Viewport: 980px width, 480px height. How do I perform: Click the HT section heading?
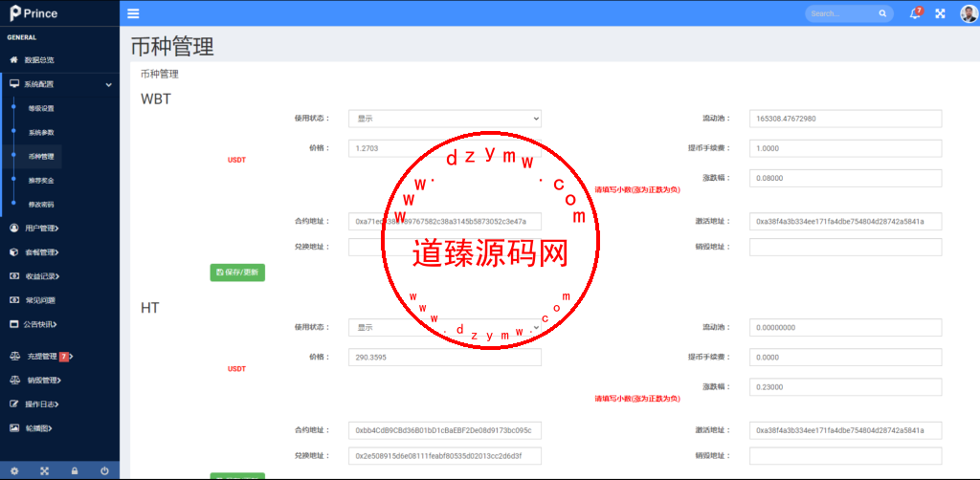coord(150,308)
